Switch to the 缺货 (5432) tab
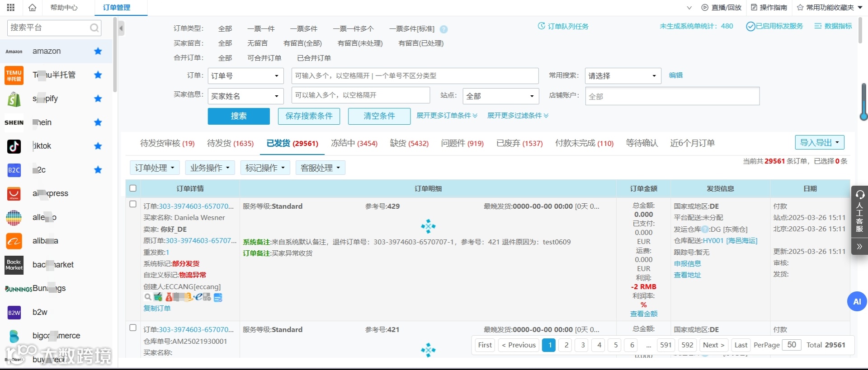This screenshot has height=370, width=868. point(409,144)
